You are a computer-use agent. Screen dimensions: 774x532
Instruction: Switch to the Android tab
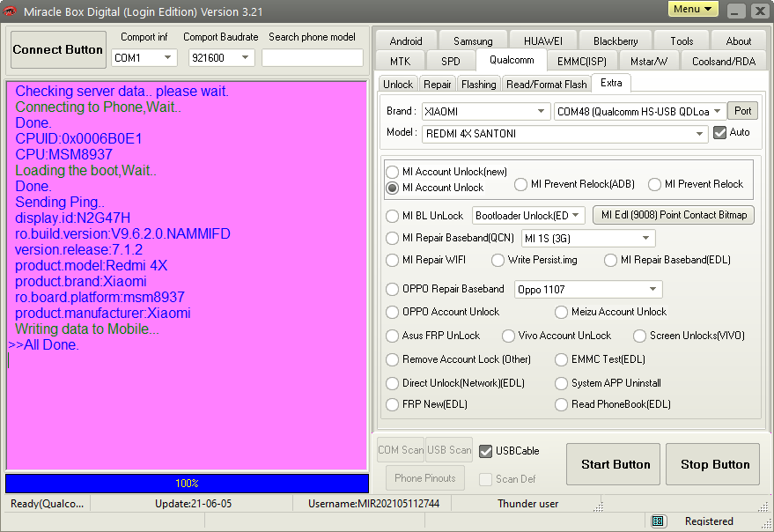tap(406, 41)
